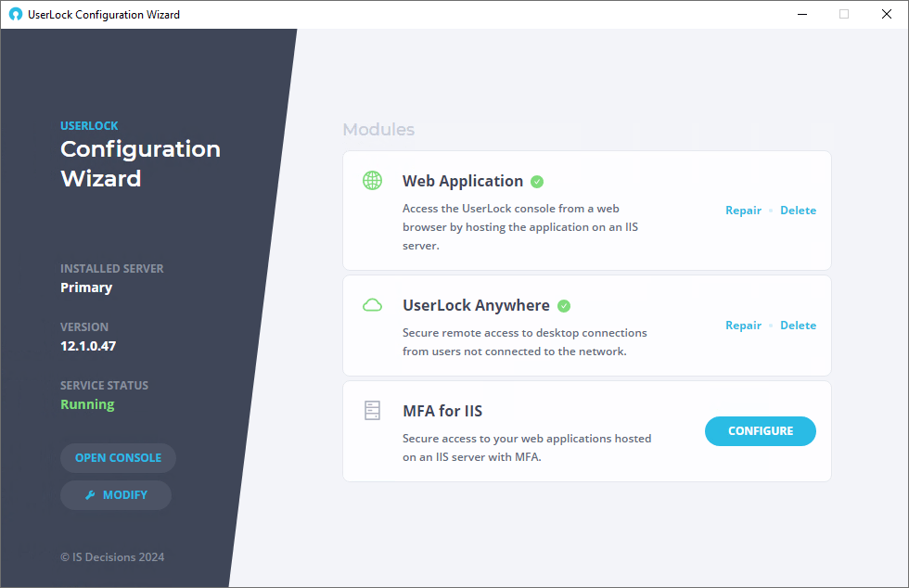Click the version number 12.1.0.47
909x588 pixels.
[x=88, y=346]
